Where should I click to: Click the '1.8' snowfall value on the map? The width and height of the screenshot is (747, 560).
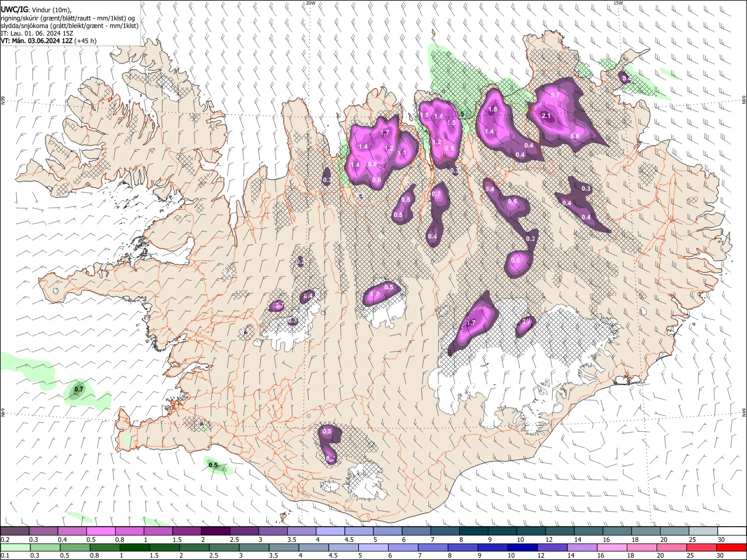click(x=493, y=110)
